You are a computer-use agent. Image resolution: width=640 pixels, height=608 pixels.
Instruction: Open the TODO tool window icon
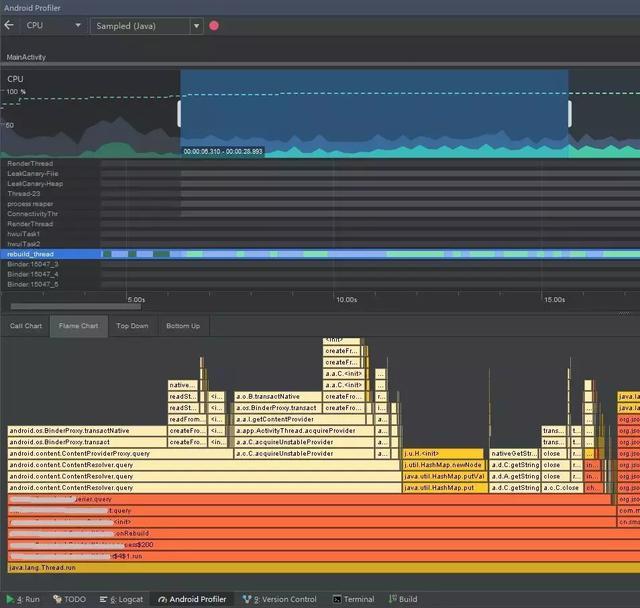[x=58, y=599]
